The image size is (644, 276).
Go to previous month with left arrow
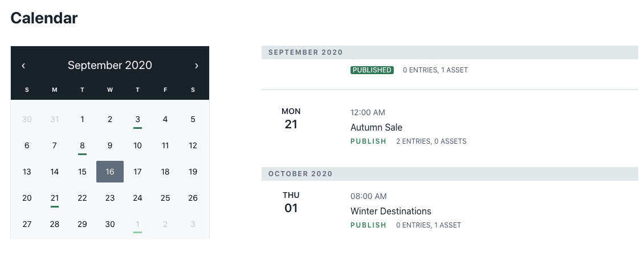tap(23, 66)
